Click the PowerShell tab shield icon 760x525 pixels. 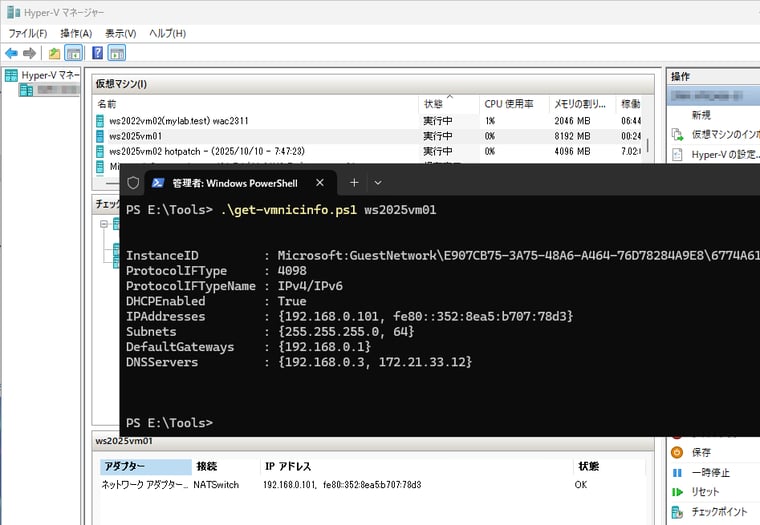pyautogui.click(x=133, y=183)
